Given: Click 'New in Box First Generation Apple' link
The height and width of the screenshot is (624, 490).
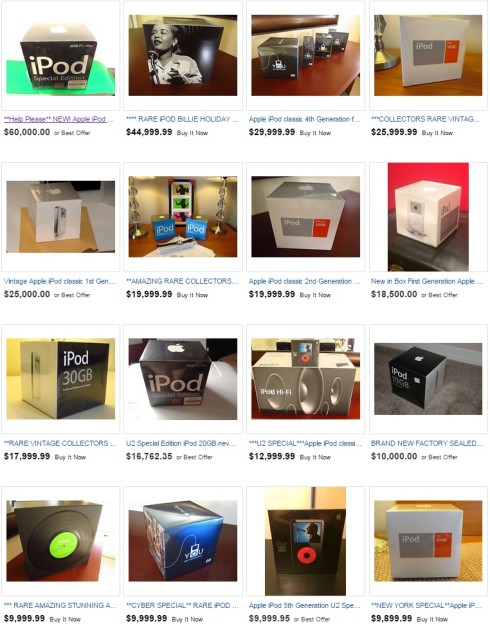Looking at the screenshot, I should (x=427, y=281).
